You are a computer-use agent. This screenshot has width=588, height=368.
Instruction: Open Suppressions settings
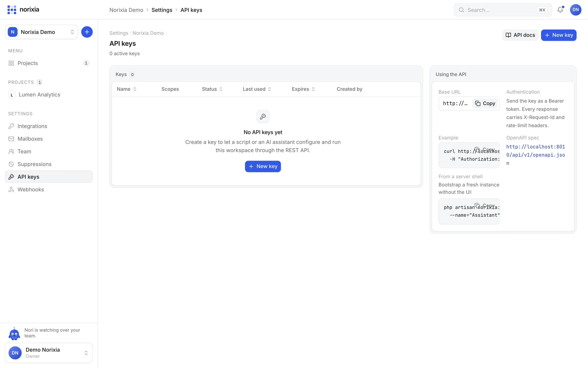[49, 164]
